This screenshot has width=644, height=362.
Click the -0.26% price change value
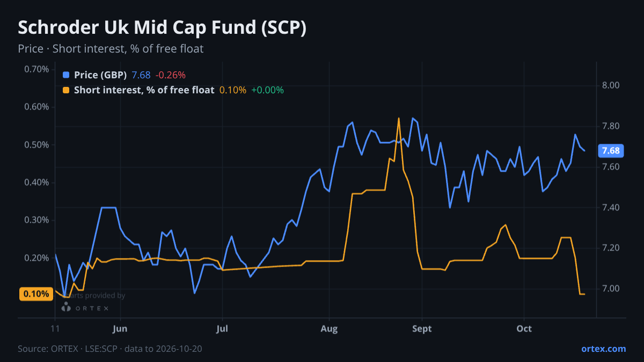point(171,75)
